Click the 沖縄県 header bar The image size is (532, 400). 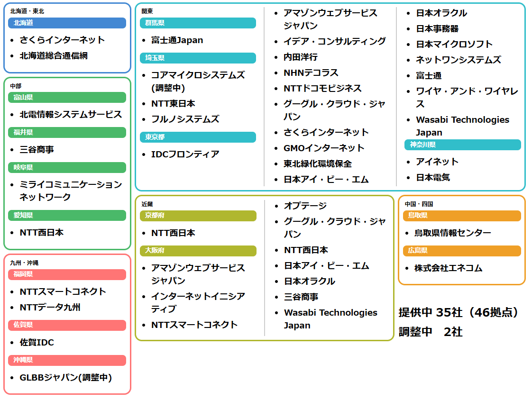point(67,360)
